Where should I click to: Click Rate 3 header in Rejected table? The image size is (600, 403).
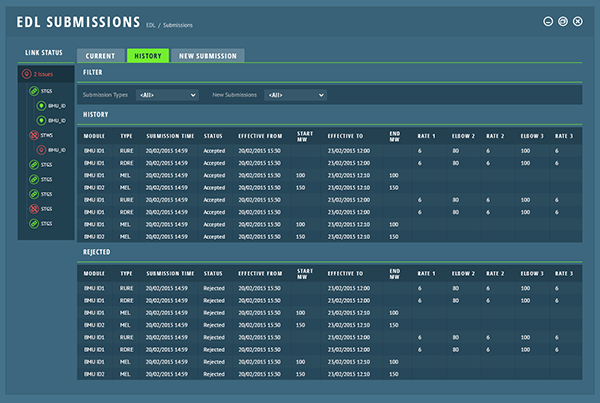pos(564,273)
